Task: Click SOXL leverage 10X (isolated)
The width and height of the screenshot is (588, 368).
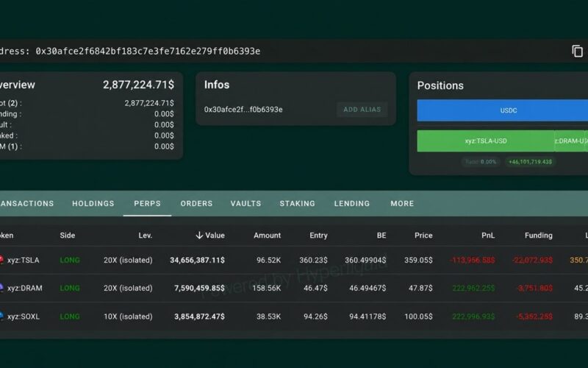Action: click(x=128, y=316)
